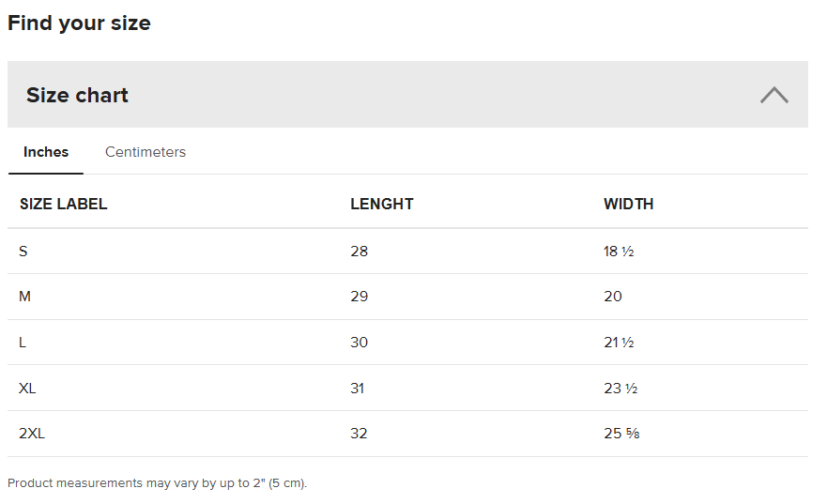Click the SIZE LABEL column header
Image resolution: width=827 pixels, height=504 pixels.
[x=63, y=204]
